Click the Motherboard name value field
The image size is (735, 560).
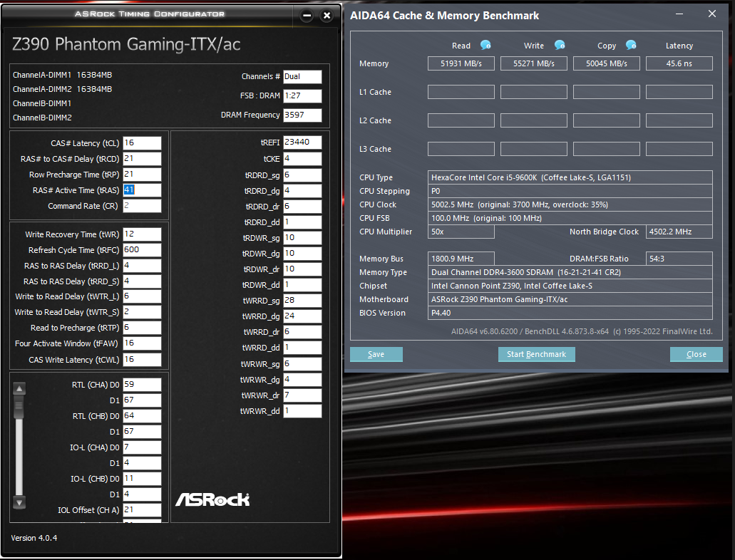pos(570,299)
